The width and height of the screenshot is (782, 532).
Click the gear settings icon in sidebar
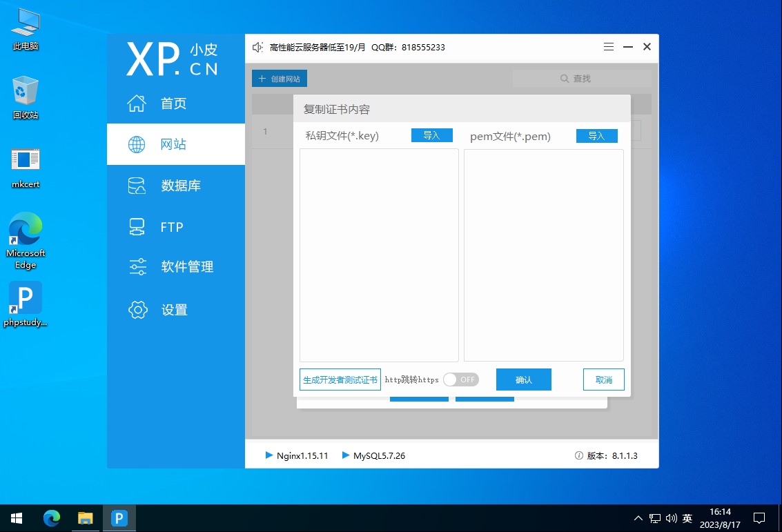(137, 310)
